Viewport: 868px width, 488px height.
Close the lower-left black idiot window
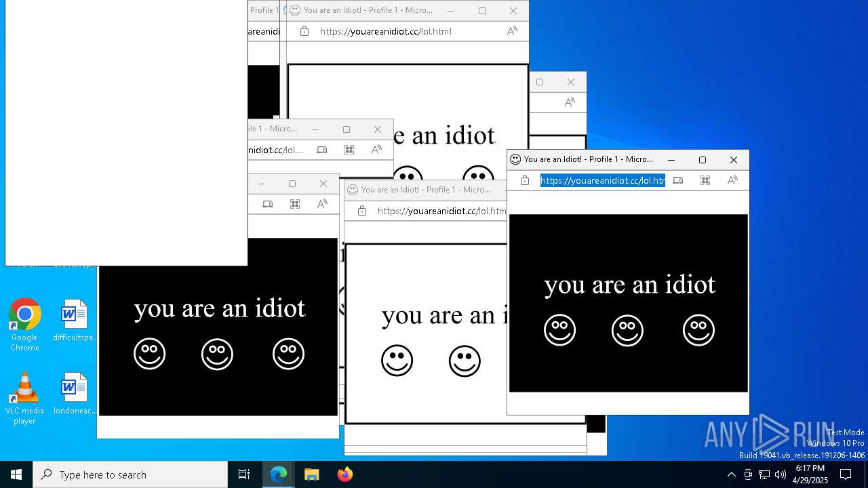[323, 184]
